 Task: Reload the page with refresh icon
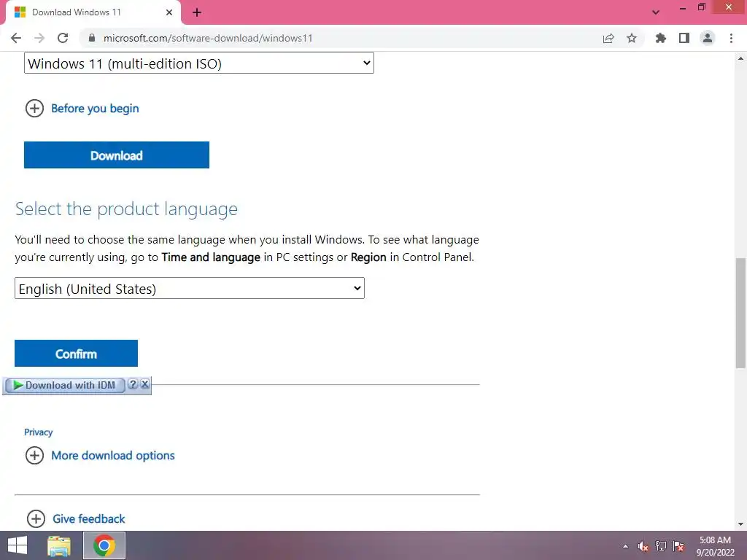click(63, 38)
